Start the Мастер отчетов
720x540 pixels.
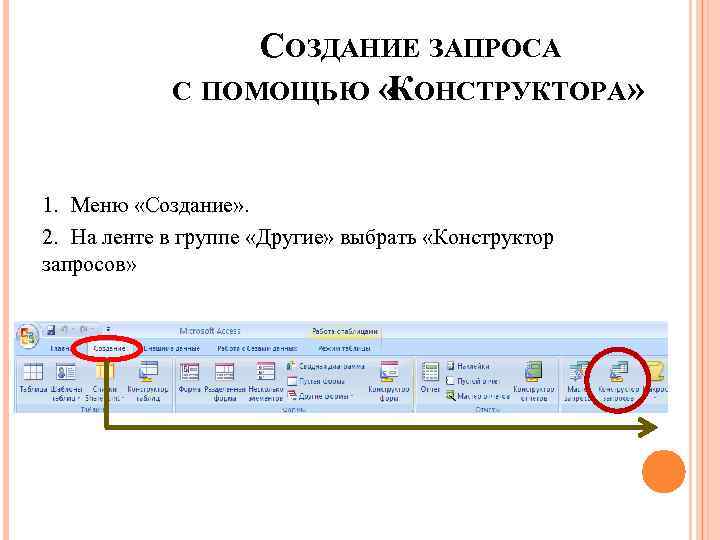tap(478, 396)
